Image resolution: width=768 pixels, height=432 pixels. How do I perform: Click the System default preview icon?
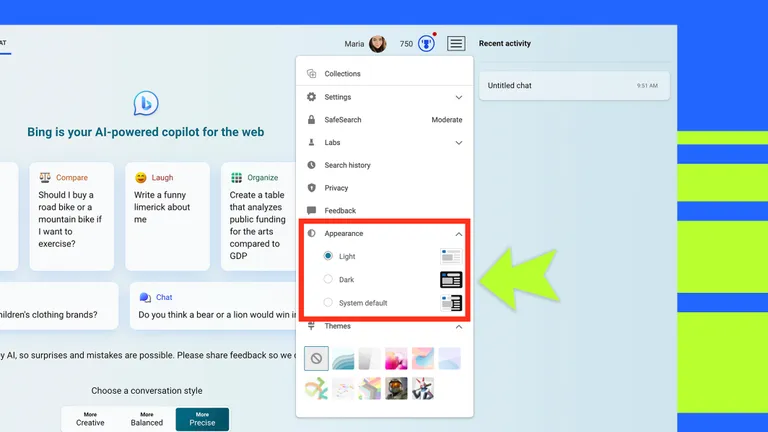(451, 303)
